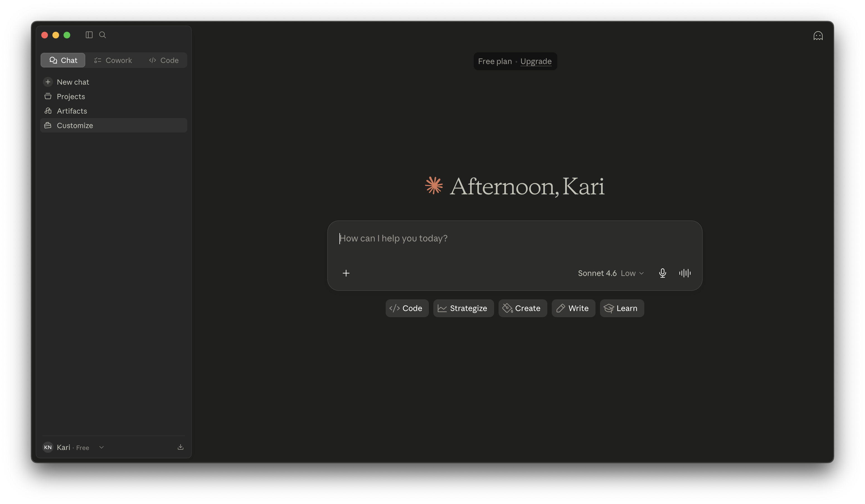
Task: Click the Upgrade link
Action: click(x=536, y=61)
